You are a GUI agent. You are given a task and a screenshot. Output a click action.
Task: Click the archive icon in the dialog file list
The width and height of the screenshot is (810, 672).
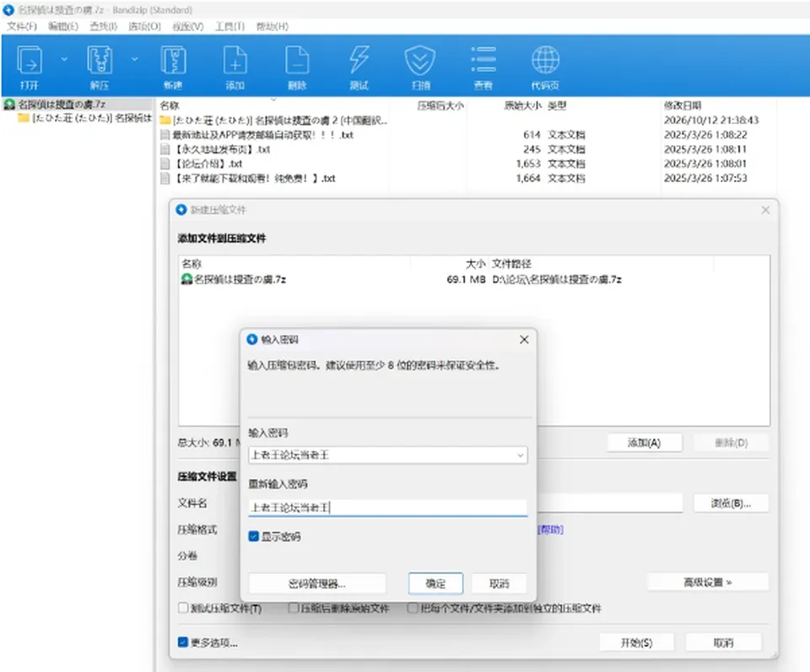tap(186, 279)
